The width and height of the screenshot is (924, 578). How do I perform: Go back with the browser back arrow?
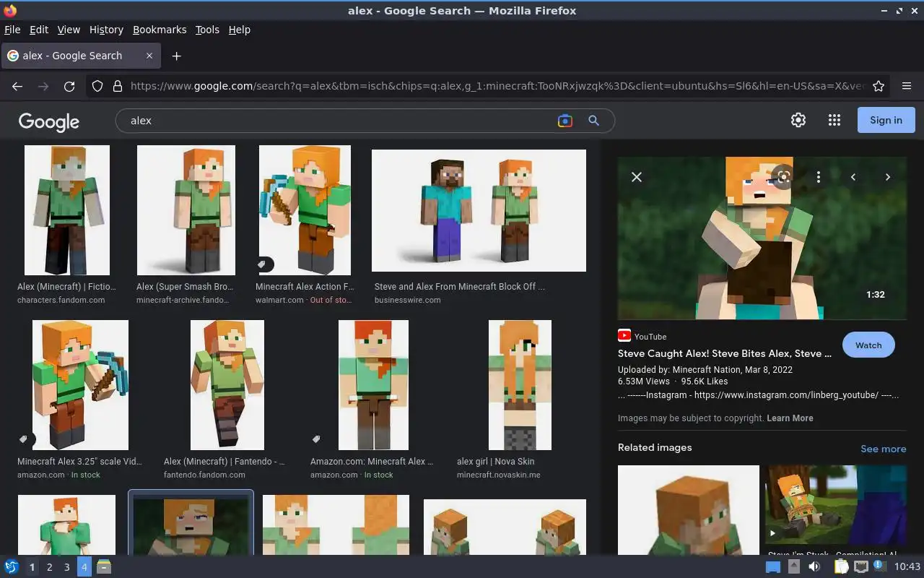(x=17, y=86)
